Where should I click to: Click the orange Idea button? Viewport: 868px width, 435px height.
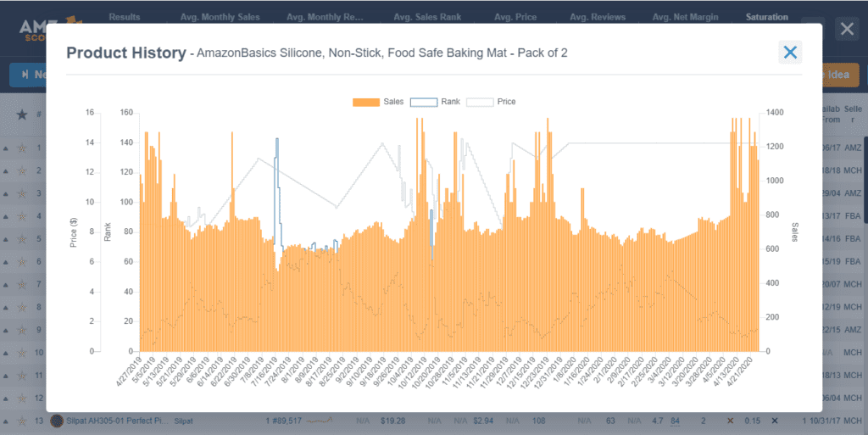pos(840,75)
